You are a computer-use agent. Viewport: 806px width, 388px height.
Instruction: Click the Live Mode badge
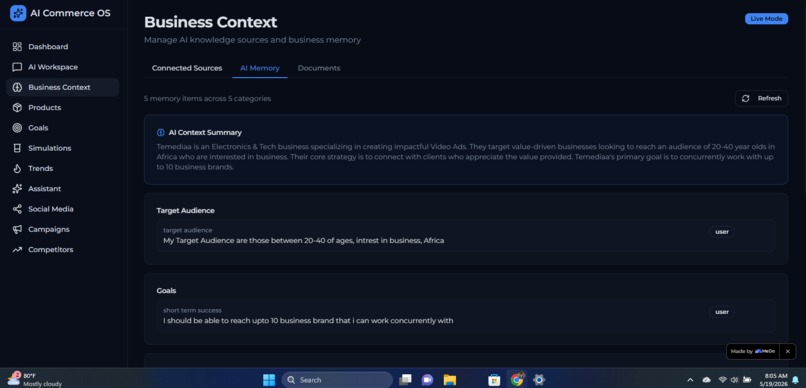point(766,19)
